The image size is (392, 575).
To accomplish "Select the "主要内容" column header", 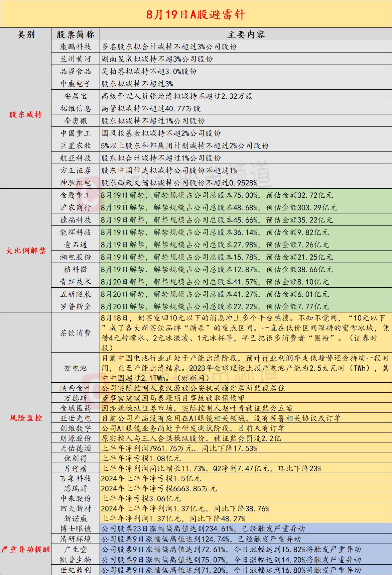I will click(x=246, y=34).
